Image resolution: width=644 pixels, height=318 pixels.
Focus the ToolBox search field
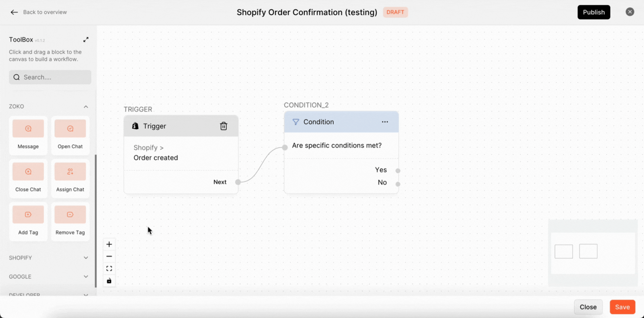point(50,77)
